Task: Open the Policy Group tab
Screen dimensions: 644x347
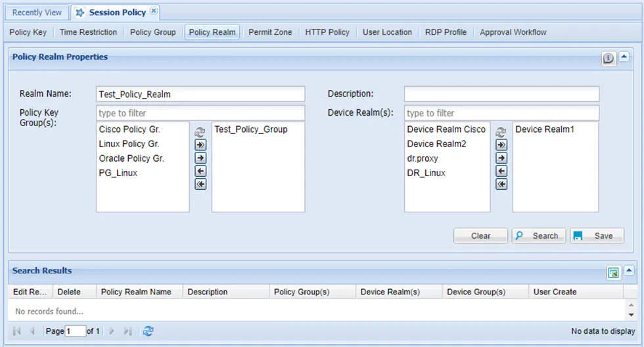Action: click(152, 32)
